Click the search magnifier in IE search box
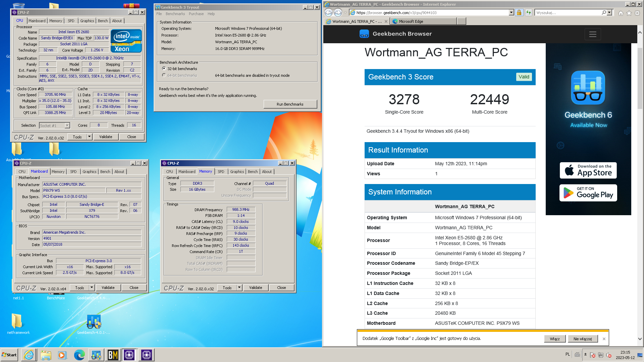The height and width of the screenshot is (362, 644). pos(604,13)
